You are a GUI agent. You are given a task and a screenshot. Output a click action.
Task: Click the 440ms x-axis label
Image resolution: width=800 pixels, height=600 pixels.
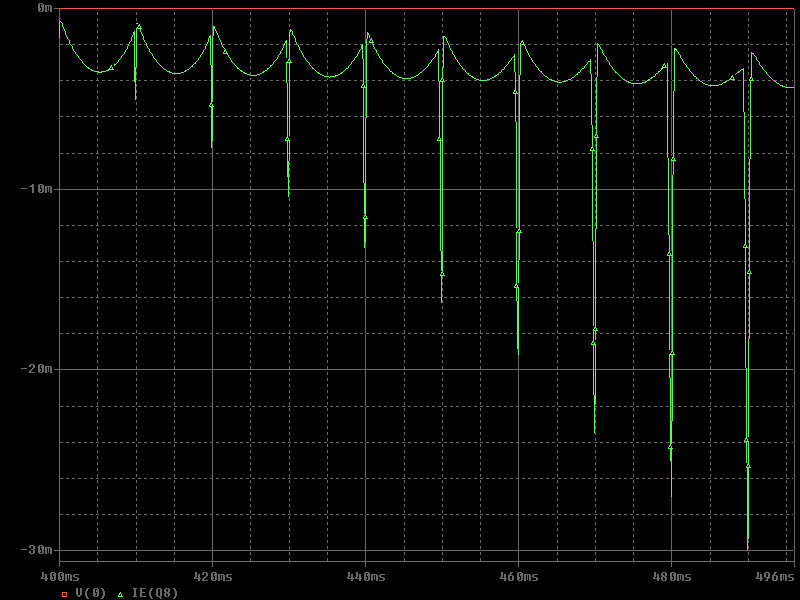click(366, 577)
